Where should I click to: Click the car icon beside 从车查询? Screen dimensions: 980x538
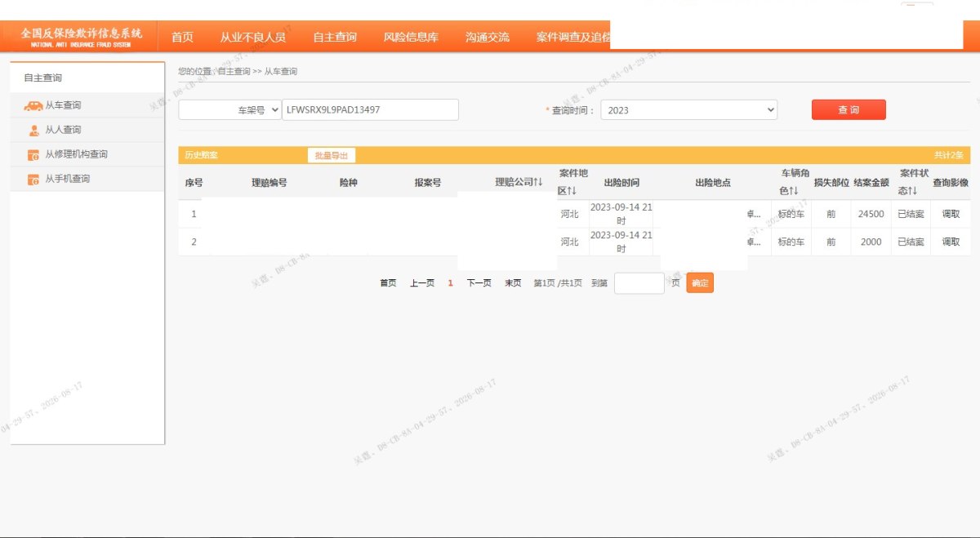coord(33,105)
